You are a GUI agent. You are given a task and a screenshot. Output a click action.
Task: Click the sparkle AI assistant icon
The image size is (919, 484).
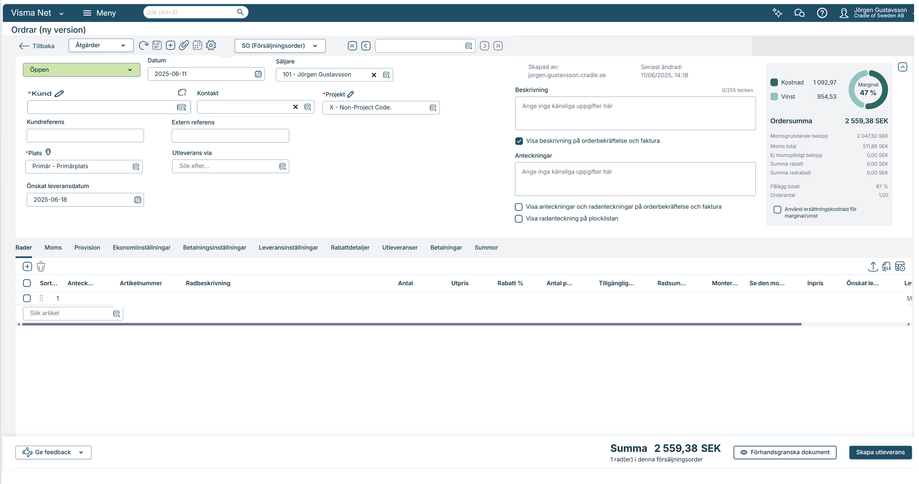[777, 13]
